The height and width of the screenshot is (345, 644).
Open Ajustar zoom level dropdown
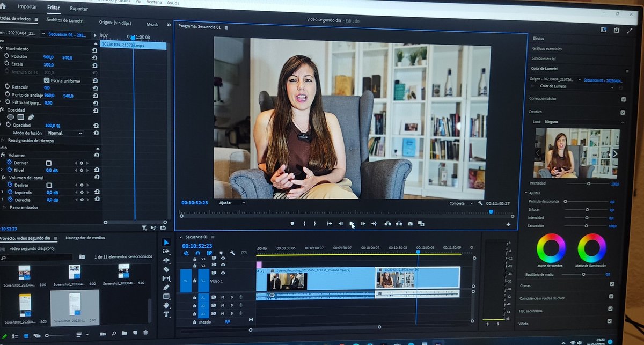232,203
